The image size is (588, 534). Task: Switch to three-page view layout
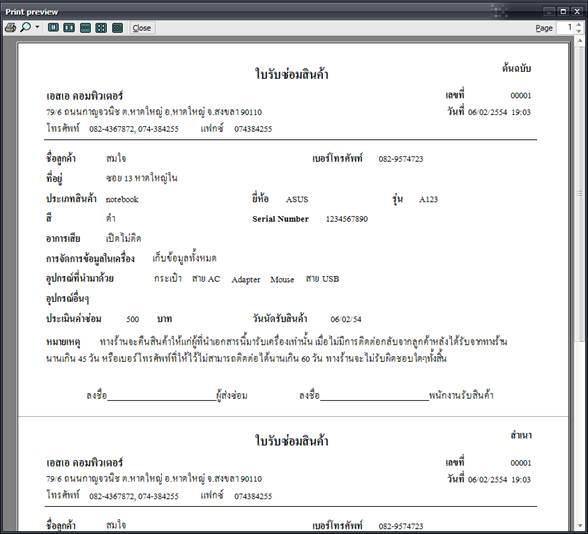tap(85, 28)
